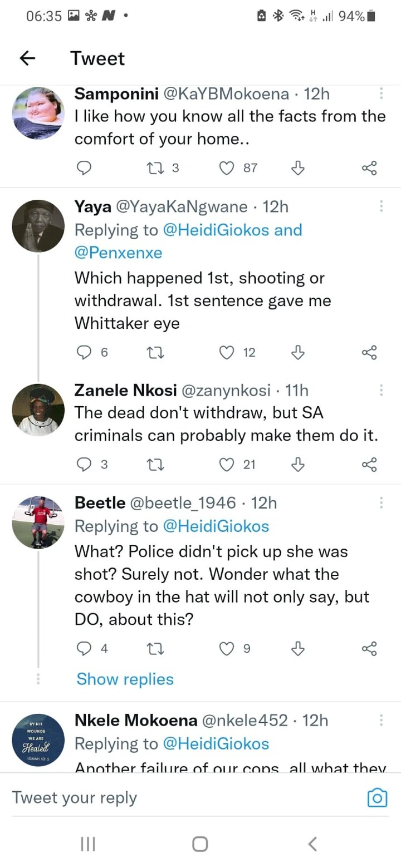Image resolution: width=401 pixels, height=868 pixels.
Task: Share Beetle's tweet
Action: point(369,649)
